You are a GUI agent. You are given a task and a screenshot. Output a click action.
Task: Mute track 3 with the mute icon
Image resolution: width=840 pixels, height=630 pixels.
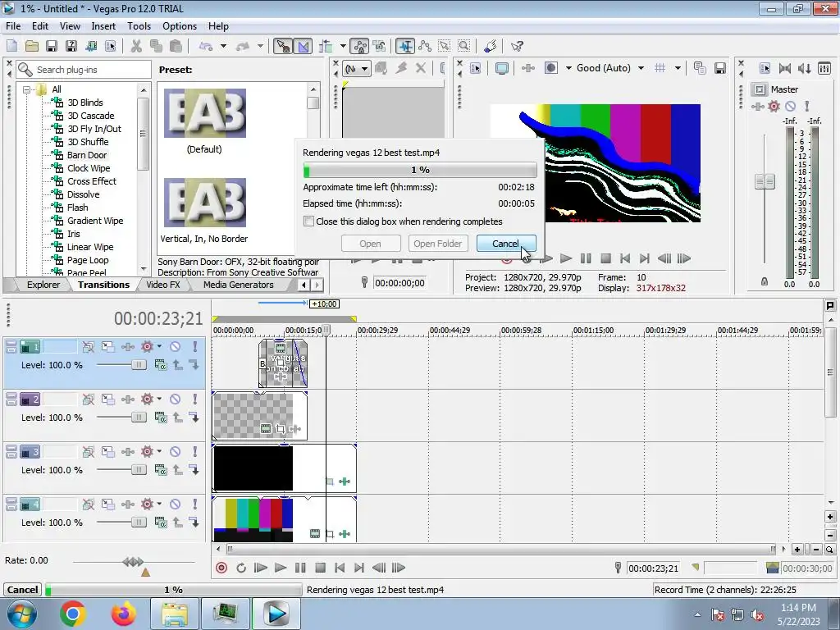point(175,452)
